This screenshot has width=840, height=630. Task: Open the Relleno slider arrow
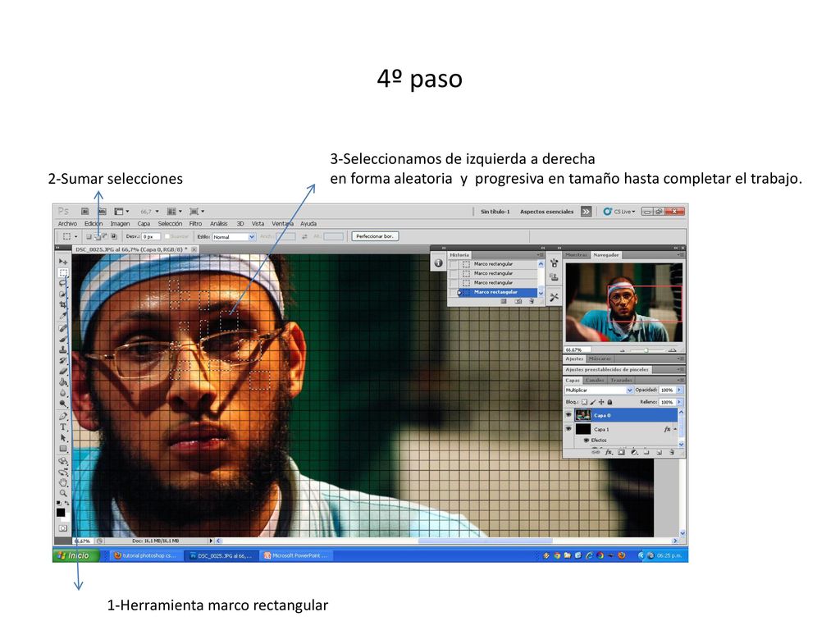(679, 402)
